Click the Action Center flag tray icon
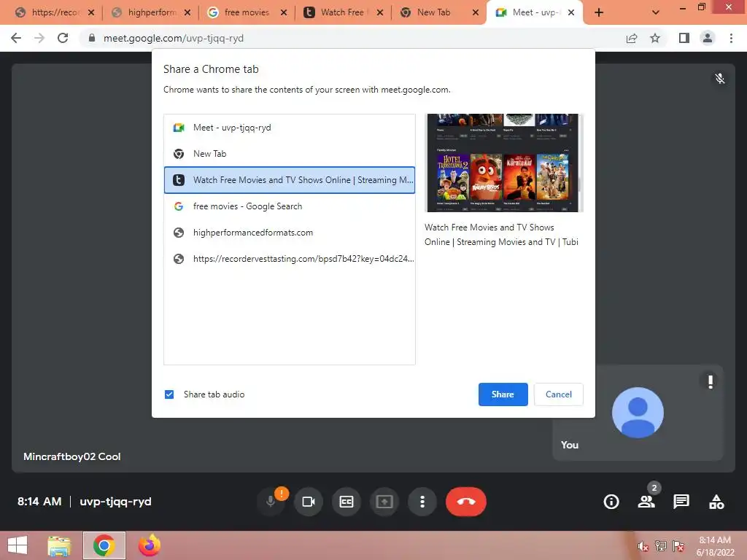 [678, 546]
